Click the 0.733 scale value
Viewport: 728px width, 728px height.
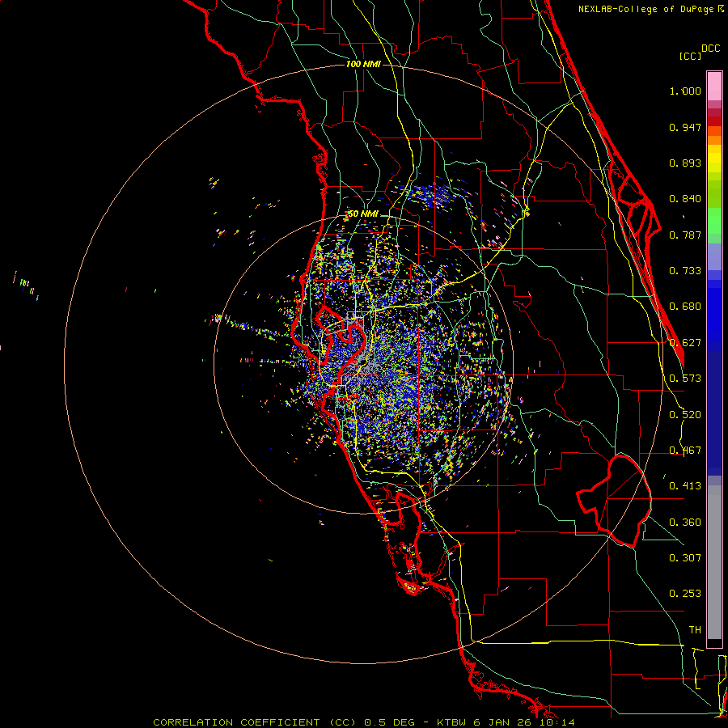(x=685, y=271)
